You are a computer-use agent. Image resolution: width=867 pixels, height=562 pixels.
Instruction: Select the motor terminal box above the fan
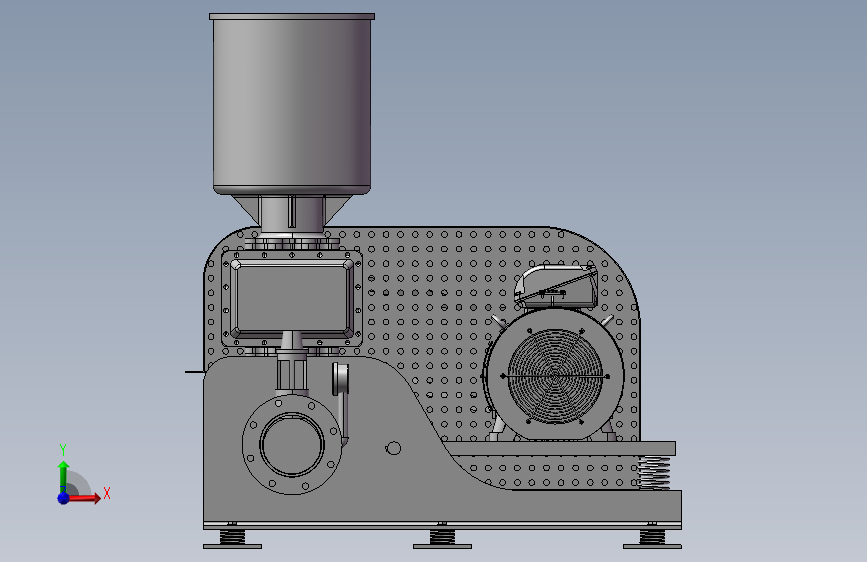[x=556, y=286]
